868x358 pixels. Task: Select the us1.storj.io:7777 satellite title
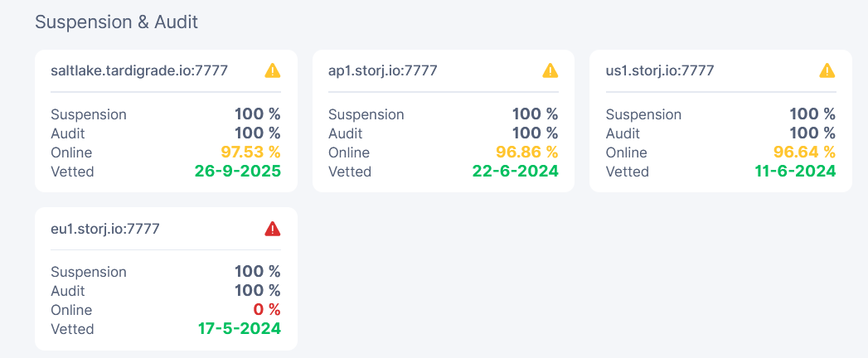click(x=660, y=70)
